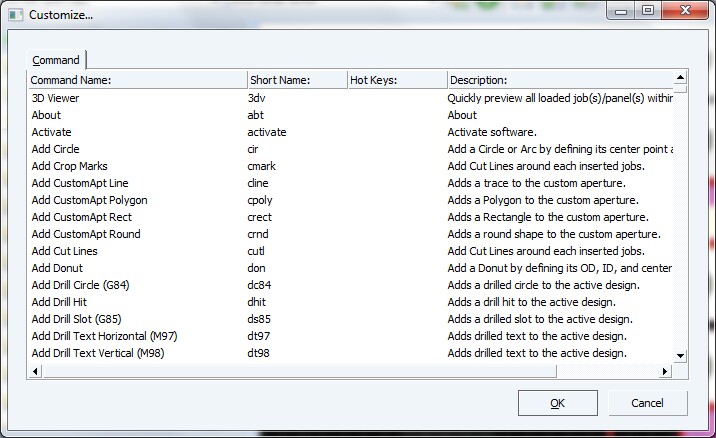716x438 pixels.
Task: Click the short name dt97
Action: (x=258, y=336)
